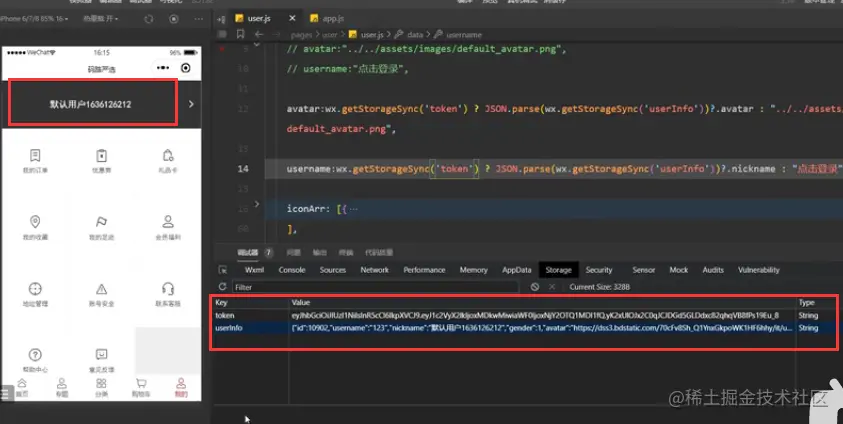Switch to the Performance devtools tab
The image size is (843, 424).
424,270
